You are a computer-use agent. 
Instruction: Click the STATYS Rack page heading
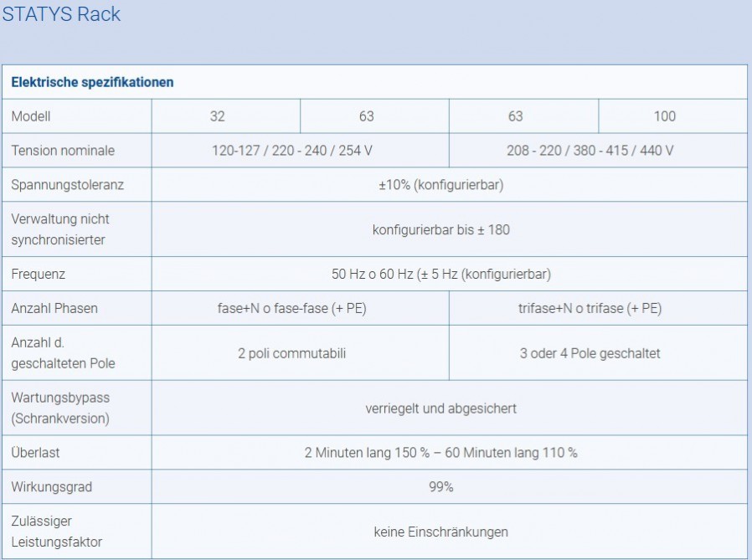click(61, 14)
